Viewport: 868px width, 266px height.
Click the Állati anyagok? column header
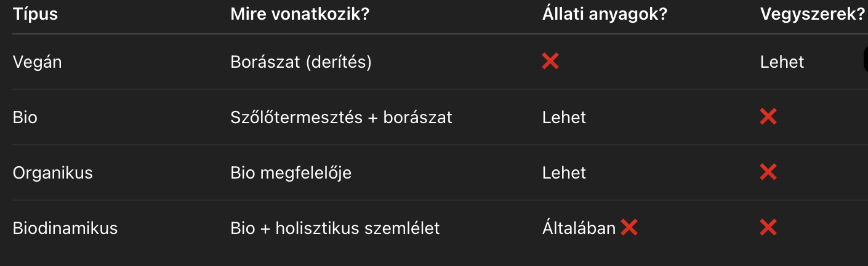point(605,15)
